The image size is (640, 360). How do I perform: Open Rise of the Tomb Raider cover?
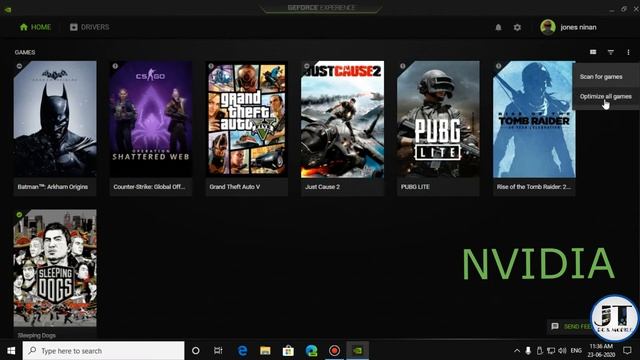[534, 119]
